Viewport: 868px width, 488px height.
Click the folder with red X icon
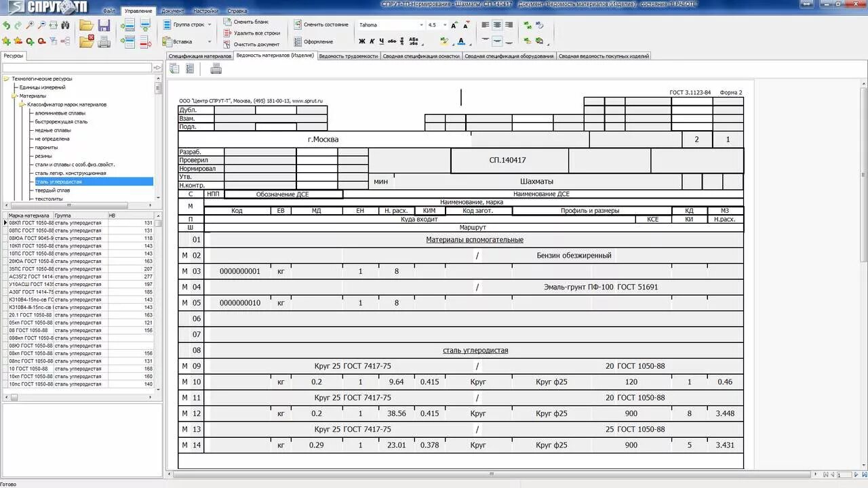click(x=86, y=42)
